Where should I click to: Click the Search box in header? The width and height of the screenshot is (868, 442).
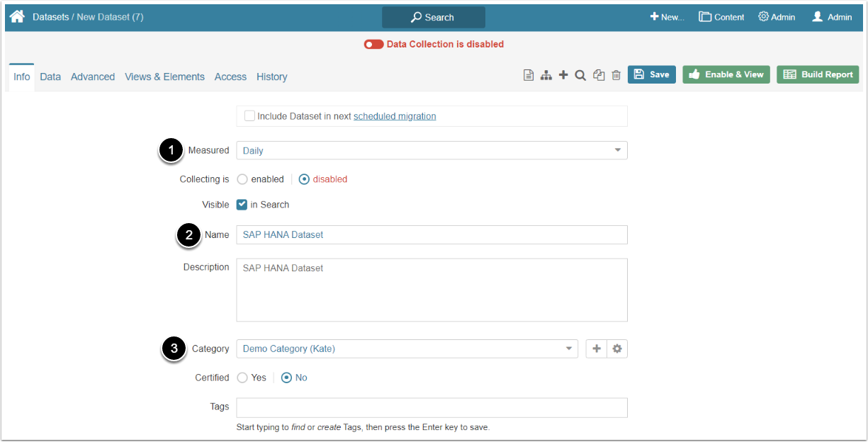click(434, 17)
